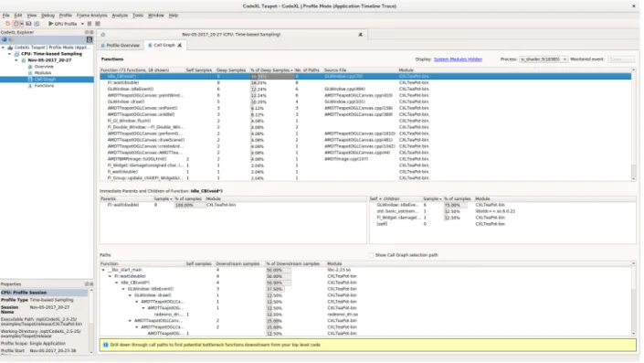The image size is (644, 363).
Task: Click the explorer search bar cloud icon
Action: (4, 39)
